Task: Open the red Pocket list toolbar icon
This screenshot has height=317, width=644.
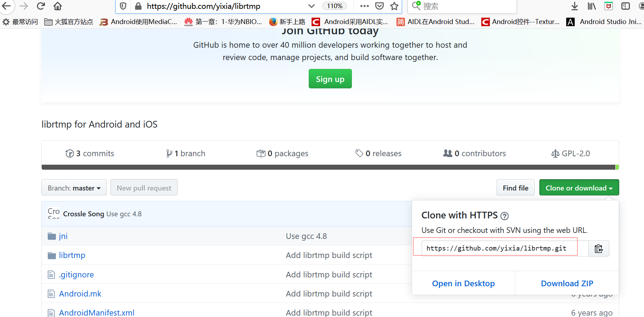Action: point(609,6)
